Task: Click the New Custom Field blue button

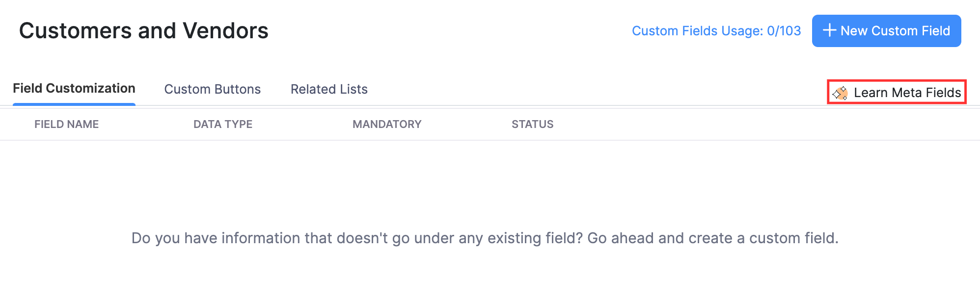Action: pos(886,31)
